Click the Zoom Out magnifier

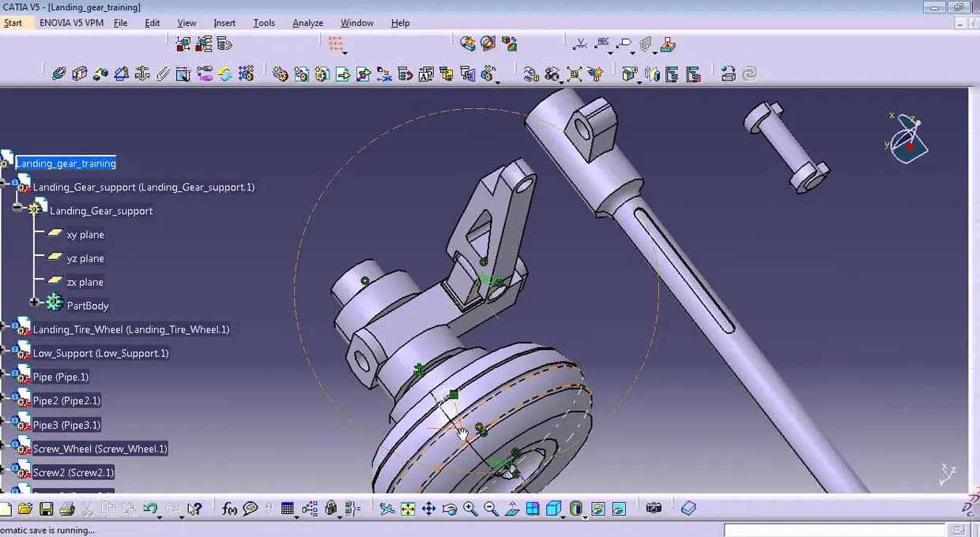(x=491, y=509)
